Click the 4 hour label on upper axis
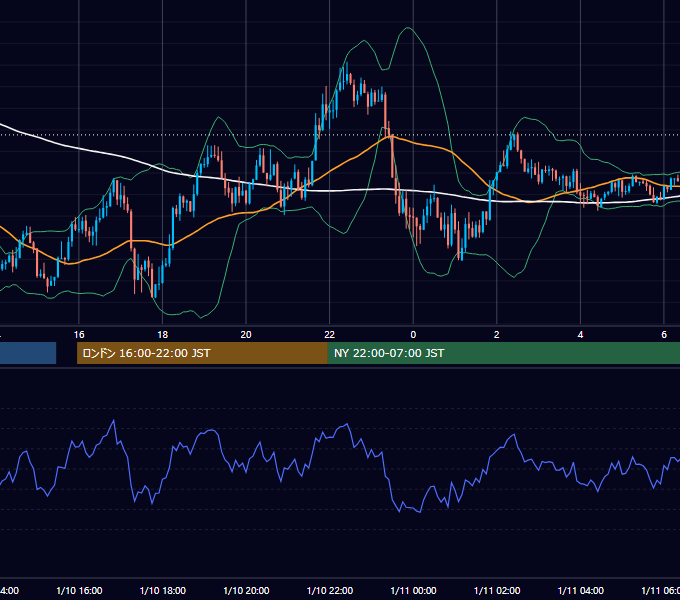 [580, 335]
